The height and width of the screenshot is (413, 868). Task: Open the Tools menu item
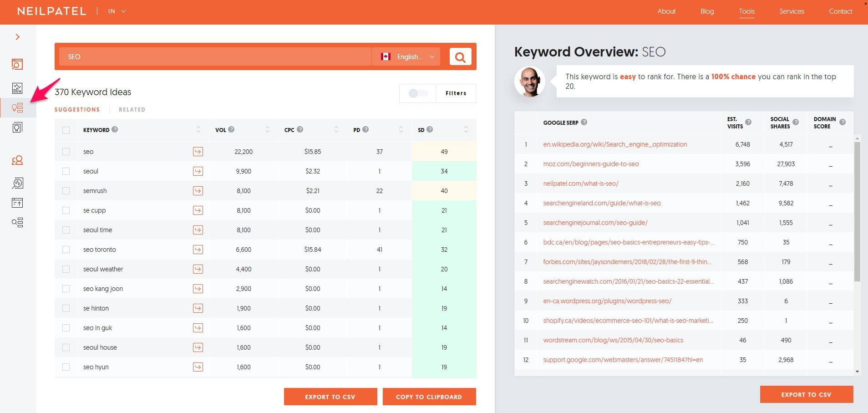tap(747, 11)
